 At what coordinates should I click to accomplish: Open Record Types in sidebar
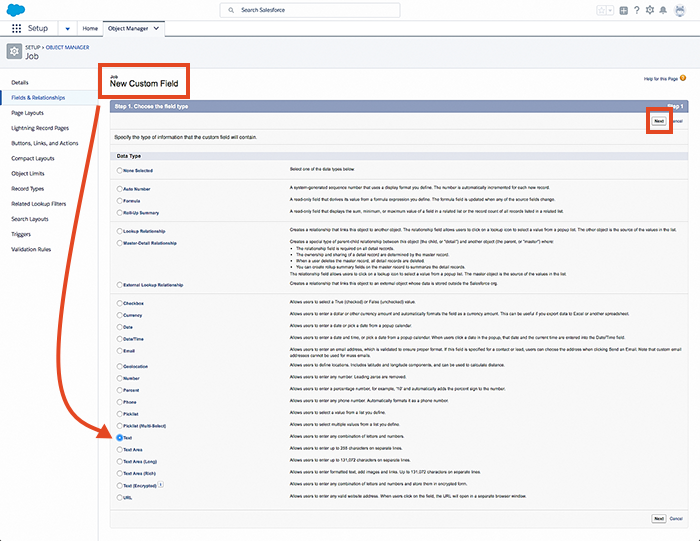tap(28, 189)
